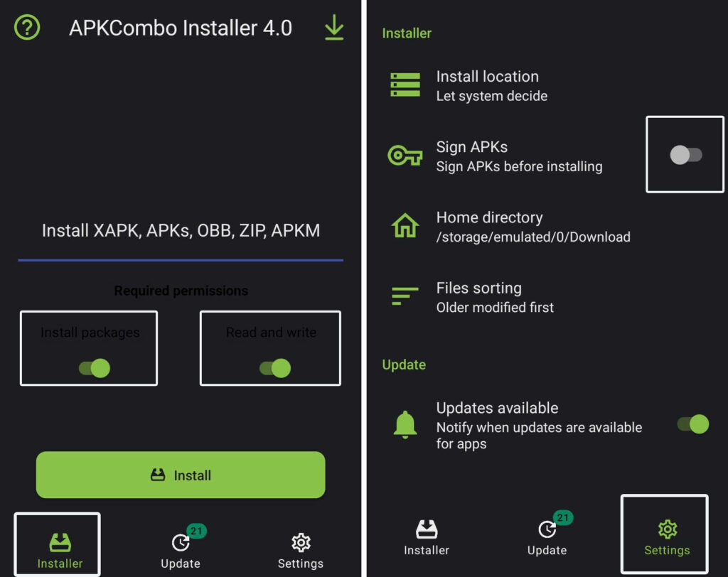
Task: Click the text /storage/emulated/0/Download
Action: (533, 237)
